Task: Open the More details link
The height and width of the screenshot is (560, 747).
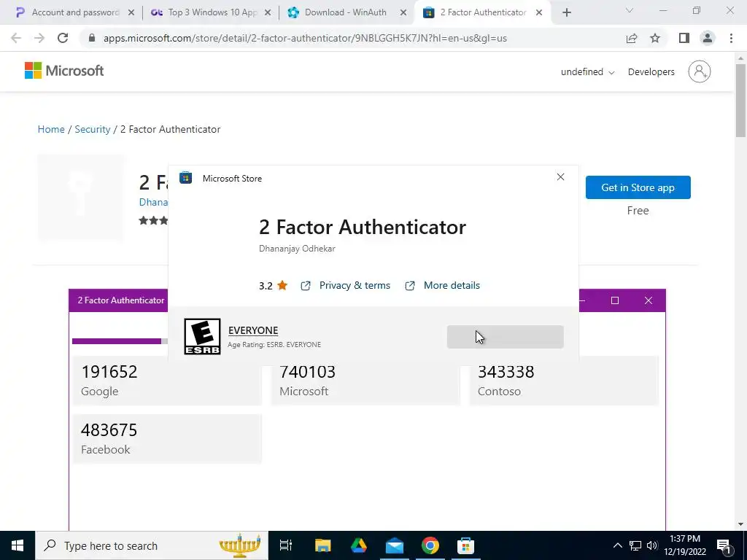Action: pos(452,285)
